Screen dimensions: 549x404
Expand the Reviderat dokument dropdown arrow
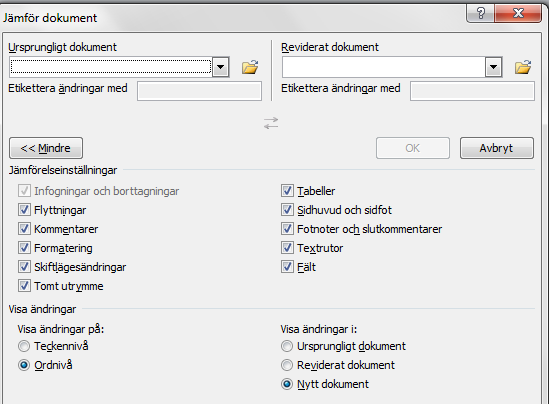pyautogui.click(x=494, y=67)
